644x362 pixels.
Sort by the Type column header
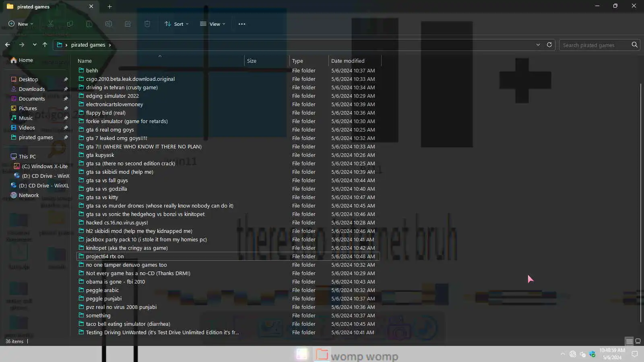(309, 61)
